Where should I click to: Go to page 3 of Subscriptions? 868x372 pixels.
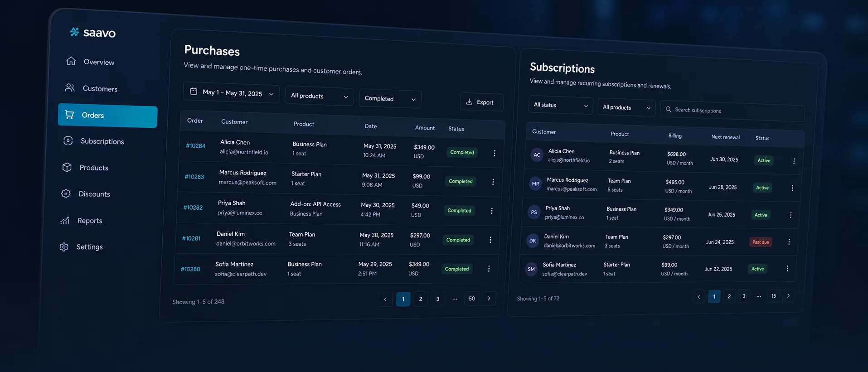(x=744, y=296)
